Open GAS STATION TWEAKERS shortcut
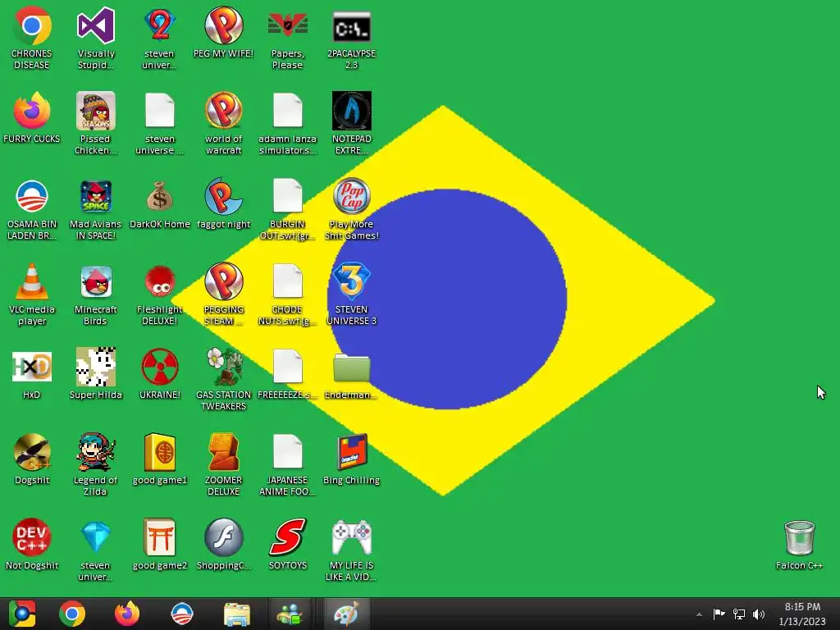840x630 pixels. pyautogui.click(x=223, y=367)
